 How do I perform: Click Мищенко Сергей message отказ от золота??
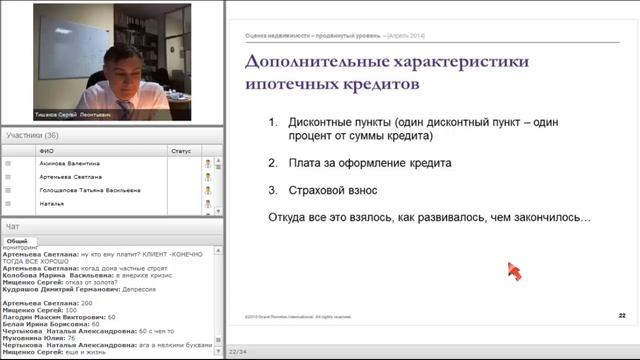coord(60,282)
